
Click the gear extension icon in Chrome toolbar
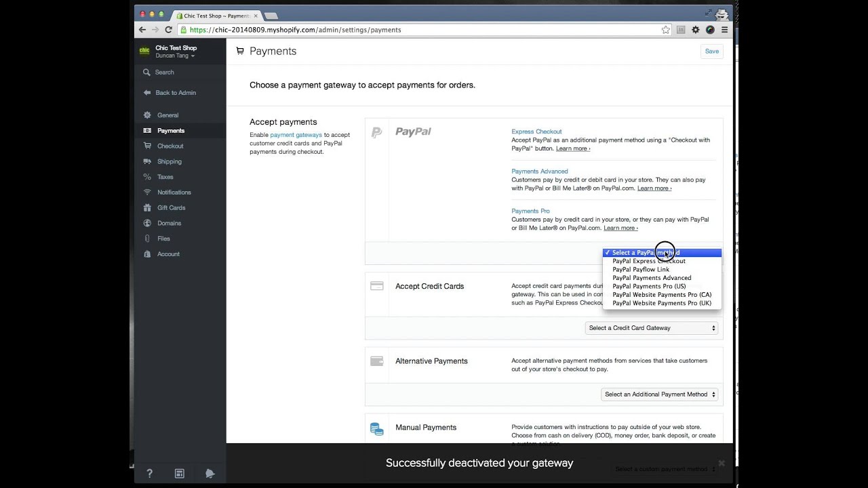[x=695, y=30]
